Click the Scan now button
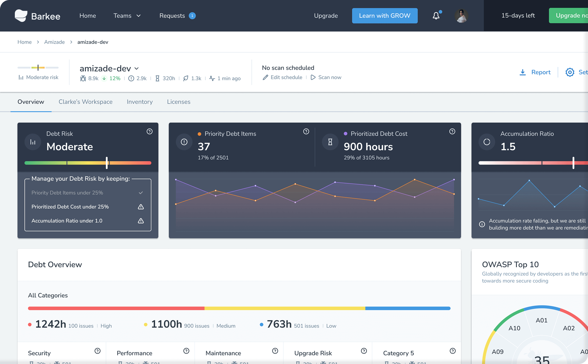The width and height of the screenshot is (588, 364). coord(326,77)
